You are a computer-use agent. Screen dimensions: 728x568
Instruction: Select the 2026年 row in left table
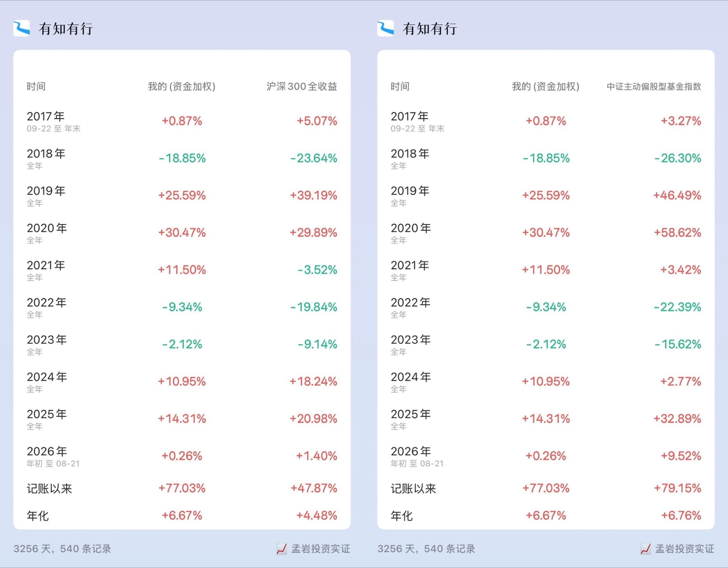point(182,456)
